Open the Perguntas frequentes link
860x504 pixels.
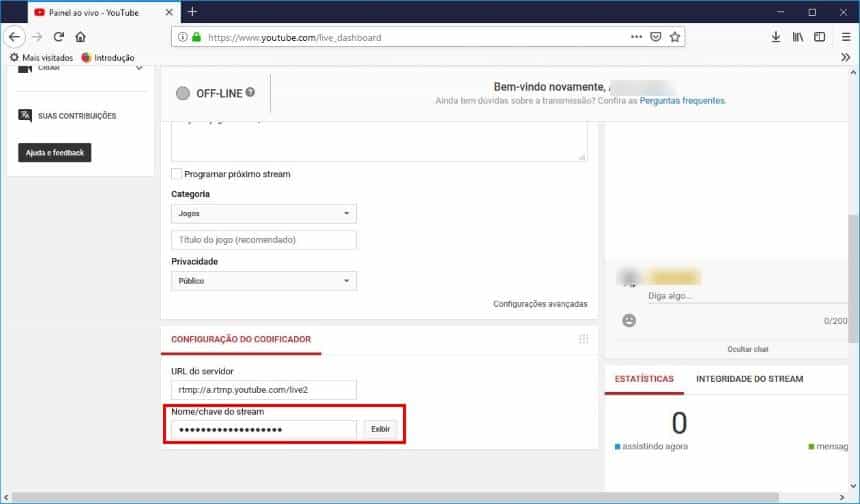pyautogui.click(x=682, y=101)
